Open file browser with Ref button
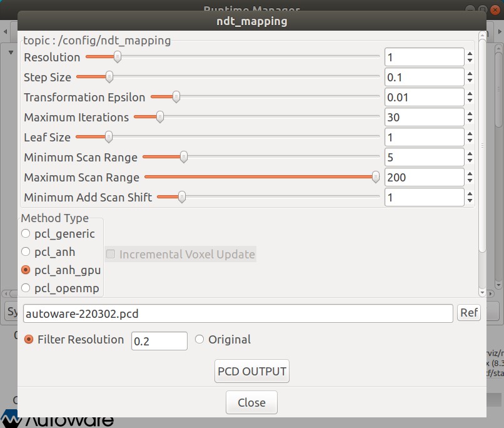 pyautogui.click(x=469, y=313)
